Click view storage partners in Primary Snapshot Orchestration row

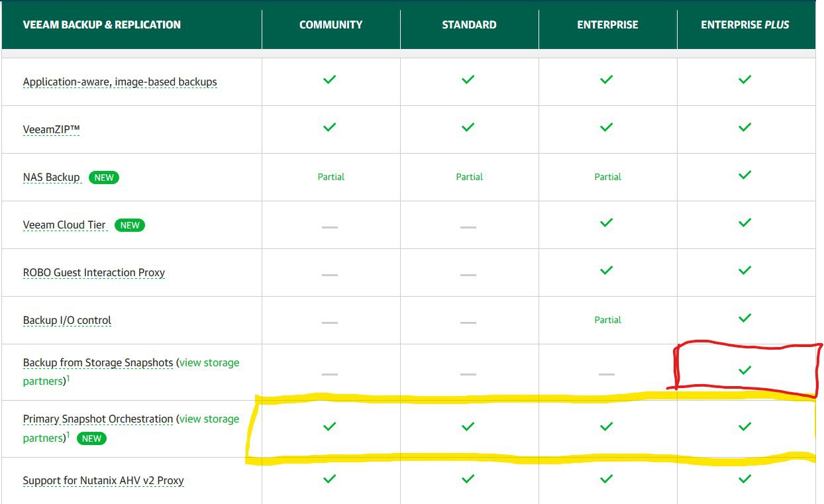click(131, 428)
